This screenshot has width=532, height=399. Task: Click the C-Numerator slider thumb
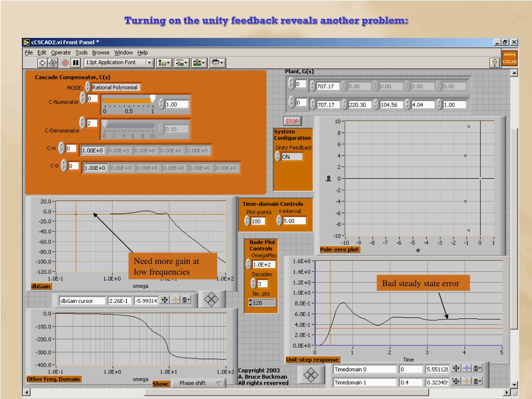153,99
